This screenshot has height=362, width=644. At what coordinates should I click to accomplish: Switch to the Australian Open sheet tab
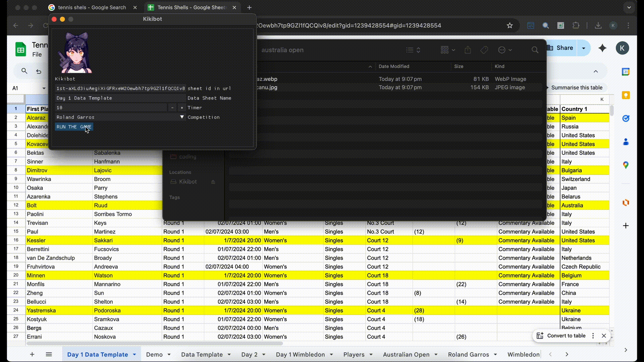click(x=406, y=354)
